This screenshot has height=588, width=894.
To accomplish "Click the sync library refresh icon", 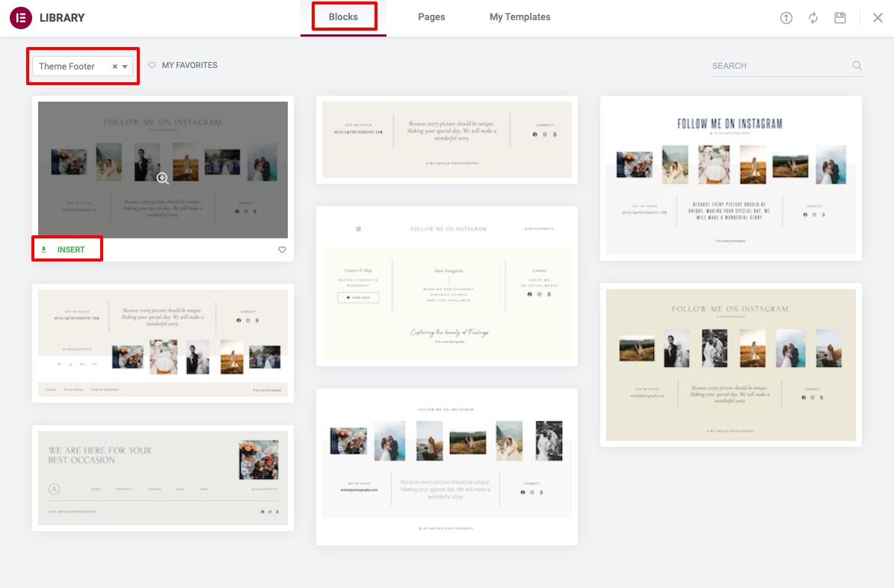I will tap(813, 17).
